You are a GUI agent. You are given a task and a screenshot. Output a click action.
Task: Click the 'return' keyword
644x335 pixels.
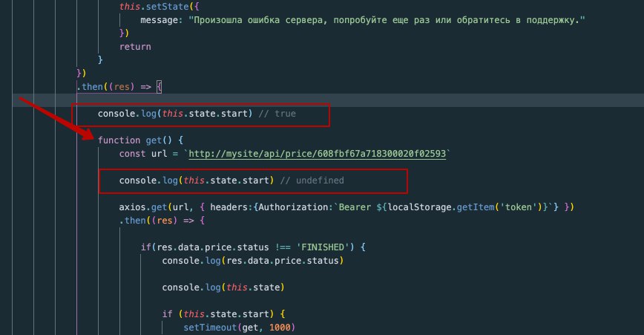coord(135,47)
